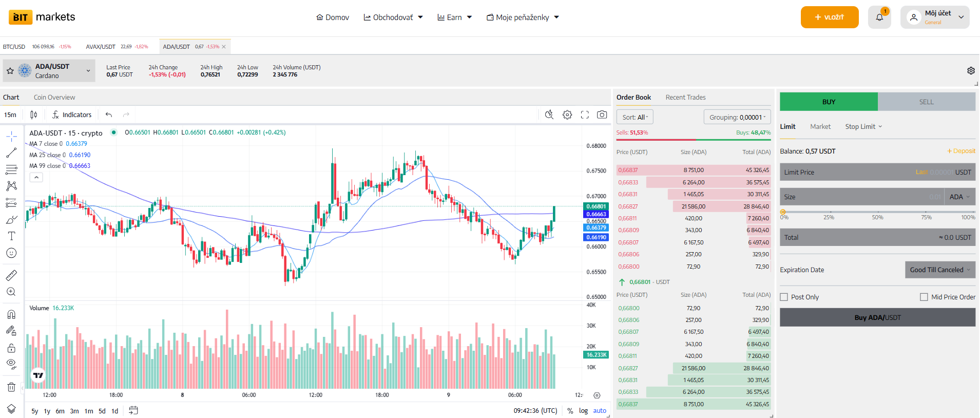The width and height of the screenshot is (980, 418).
Task: Open the Sort: All dropdown
Action: tap(635, 117)
